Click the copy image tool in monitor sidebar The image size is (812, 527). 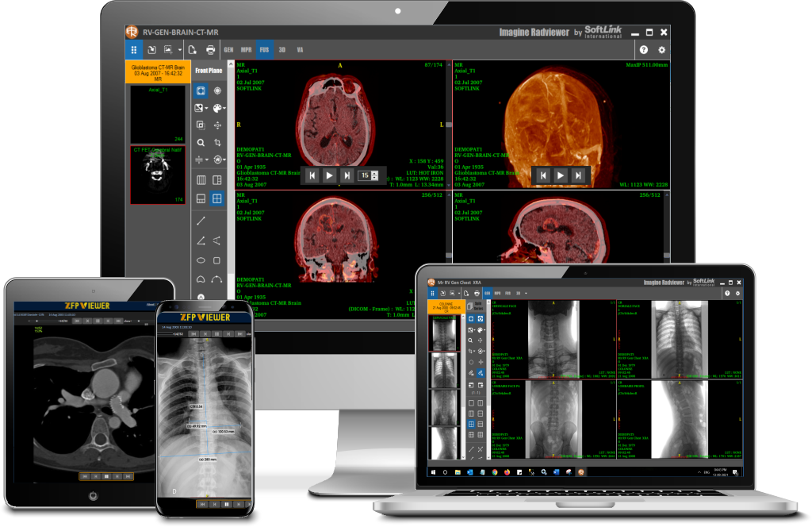tap(201, 125)
